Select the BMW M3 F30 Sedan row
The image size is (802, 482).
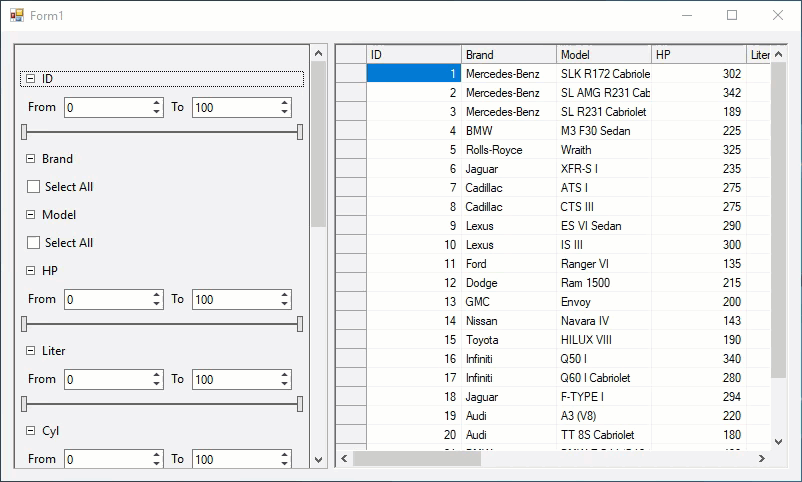350,131
